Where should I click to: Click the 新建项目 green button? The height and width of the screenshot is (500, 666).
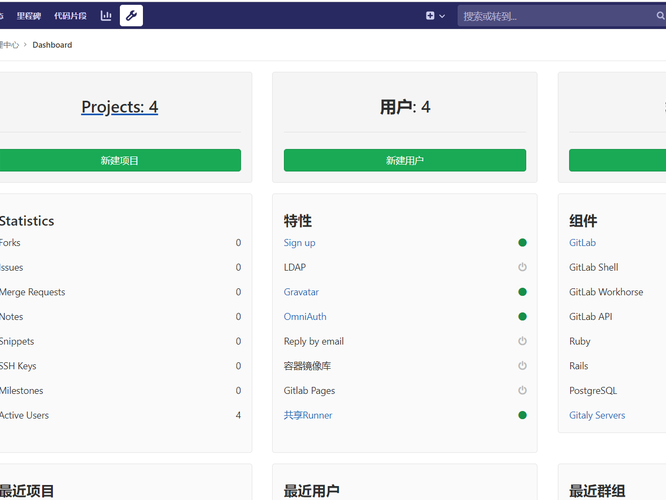pyautogui.click(x=120, y=160)
